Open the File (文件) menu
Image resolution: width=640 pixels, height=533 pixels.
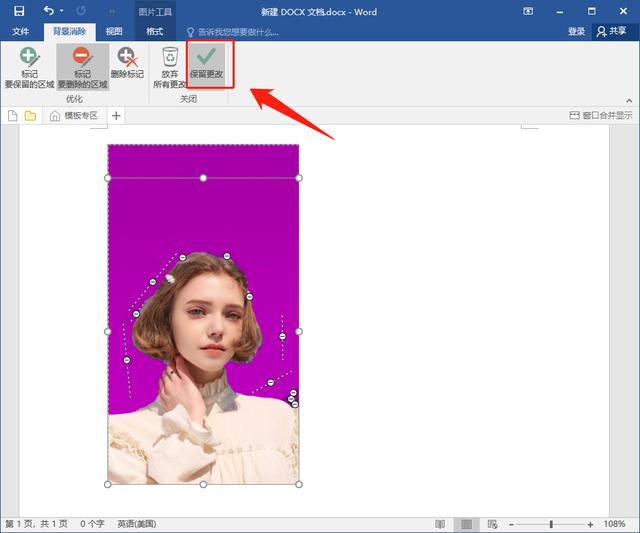pos(20,32)
